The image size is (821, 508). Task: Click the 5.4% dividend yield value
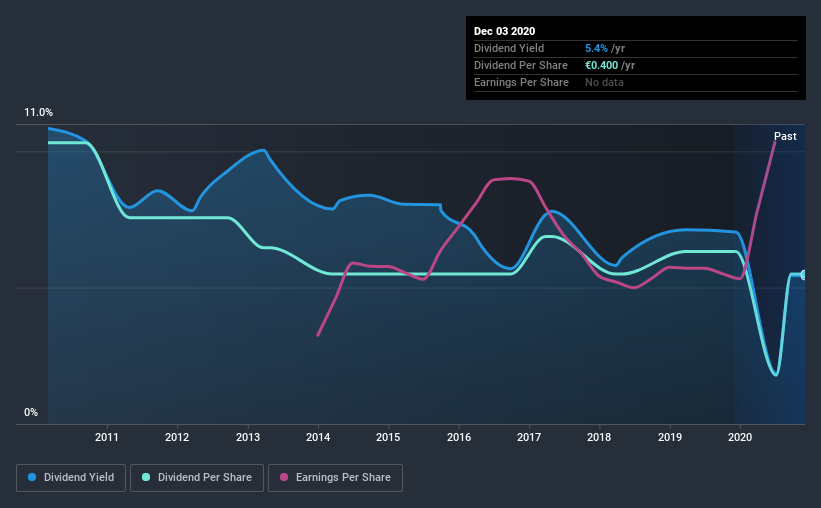tap(596, 48)
